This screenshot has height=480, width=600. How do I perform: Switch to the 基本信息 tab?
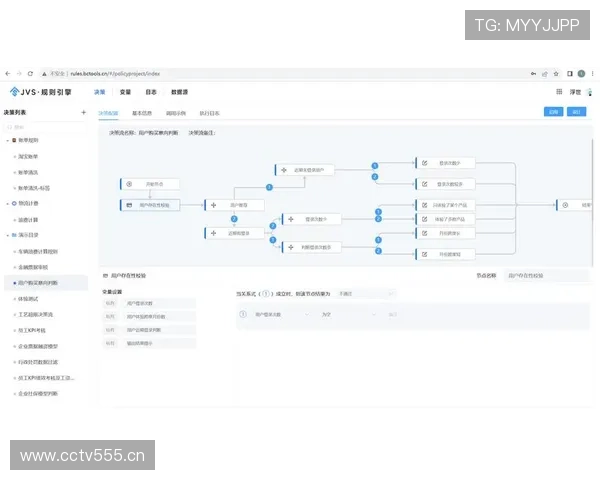pos(142,113)
